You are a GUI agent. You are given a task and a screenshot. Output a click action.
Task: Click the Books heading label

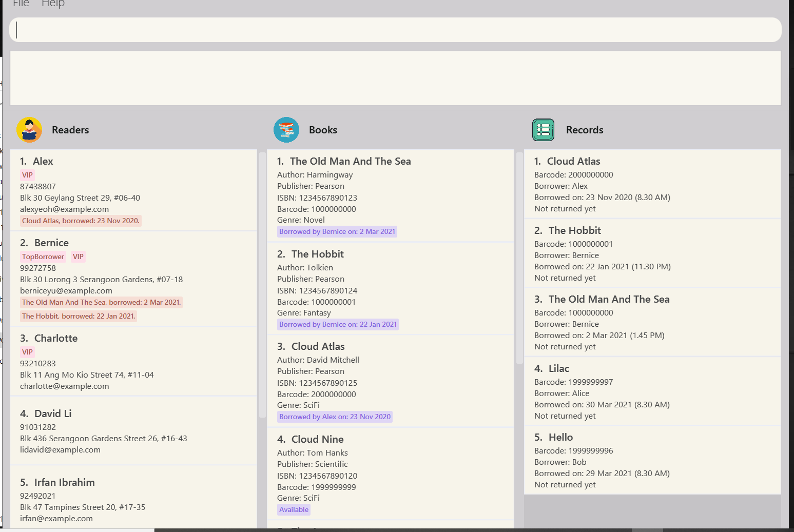click(323, 130)
